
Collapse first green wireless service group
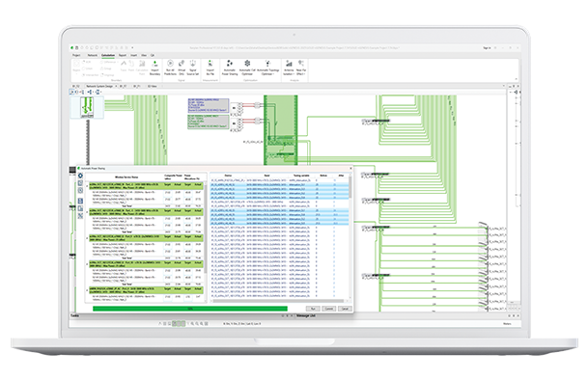(x=87, y=186)
